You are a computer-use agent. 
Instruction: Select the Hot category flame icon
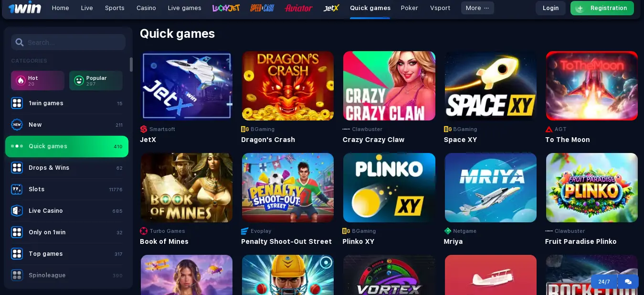click(21, 81)
